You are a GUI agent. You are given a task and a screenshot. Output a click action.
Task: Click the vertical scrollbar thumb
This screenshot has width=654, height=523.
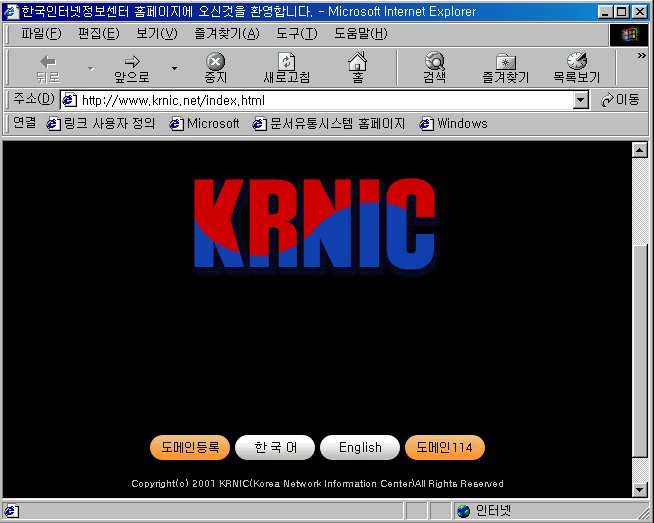pyautogui.click(x=640, y=351)
